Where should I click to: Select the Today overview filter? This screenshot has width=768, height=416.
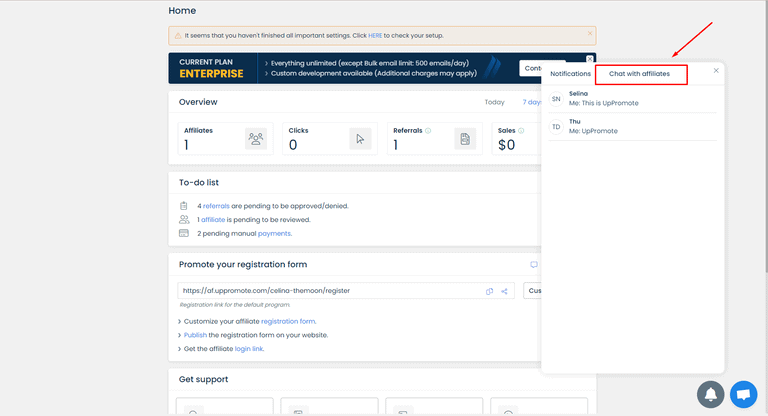[494, 102]
